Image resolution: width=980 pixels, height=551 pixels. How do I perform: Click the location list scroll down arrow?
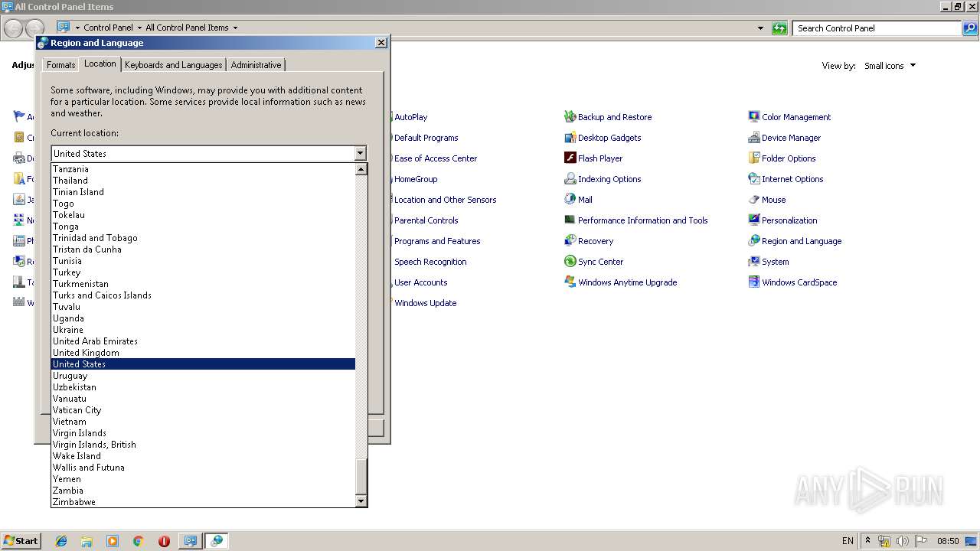(361, 501)
